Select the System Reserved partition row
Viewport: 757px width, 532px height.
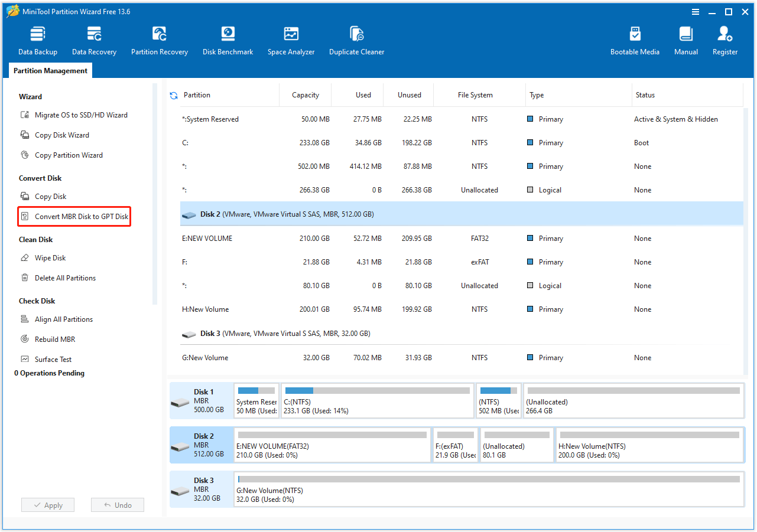click(x=462, y=119)
